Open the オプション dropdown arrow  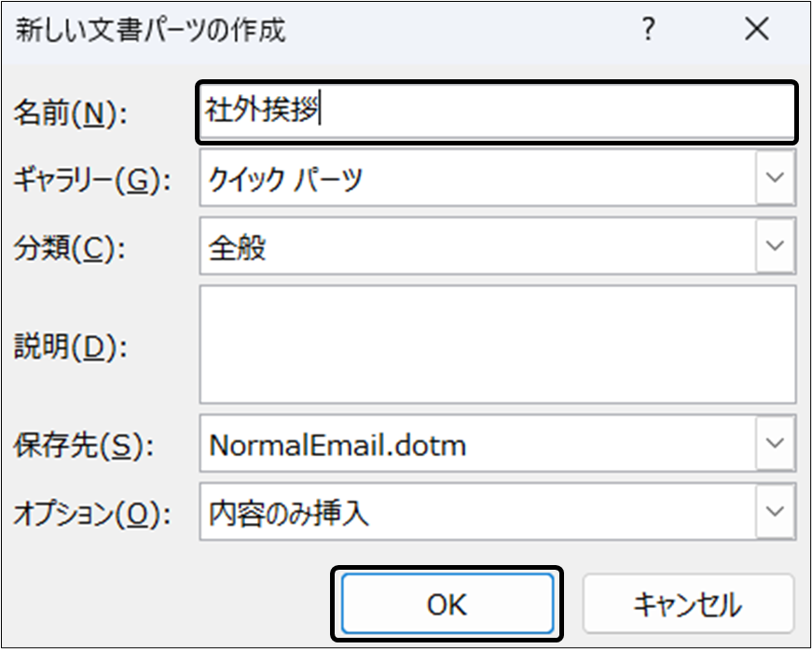pyautogui.click(x=776, y=512)
